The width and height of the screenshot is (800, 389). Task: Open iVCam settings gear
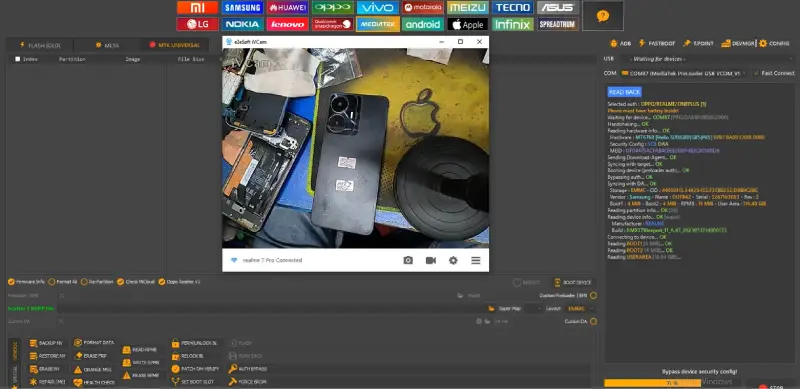pyautogui.click(x=453, y=260)
